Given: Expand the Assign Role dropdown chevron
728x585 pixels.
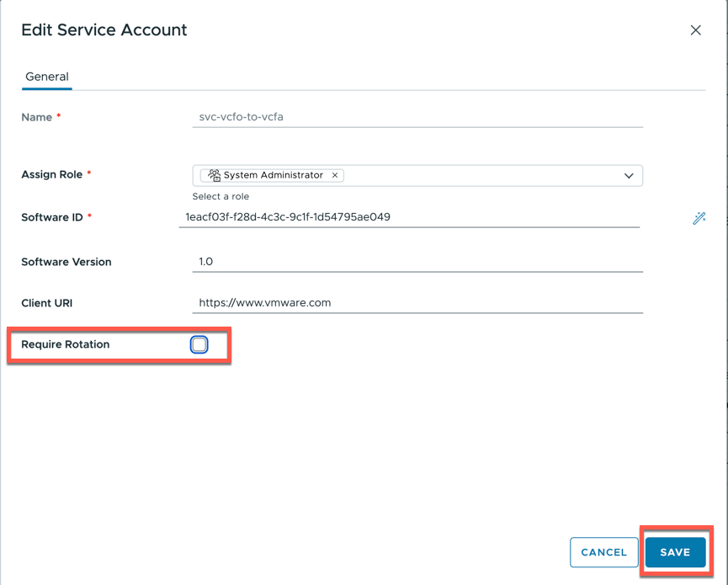Looking at the screenshot, I should click(x=629, y=176).
